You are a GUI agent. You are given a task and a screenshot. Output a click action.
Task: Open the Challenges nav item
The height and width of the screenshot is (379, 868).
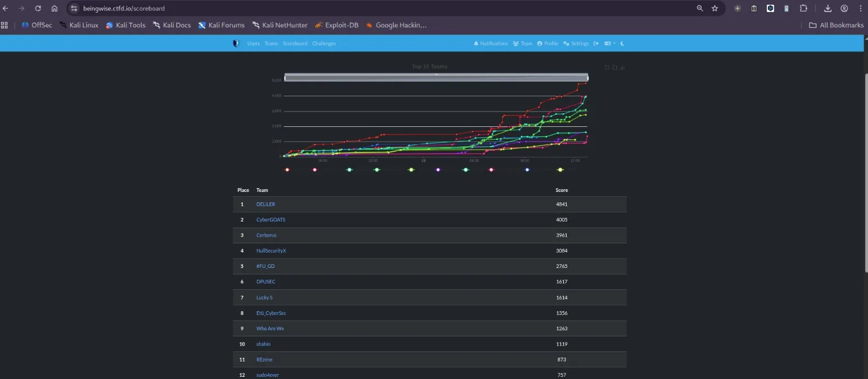click(x=324, y=43)
